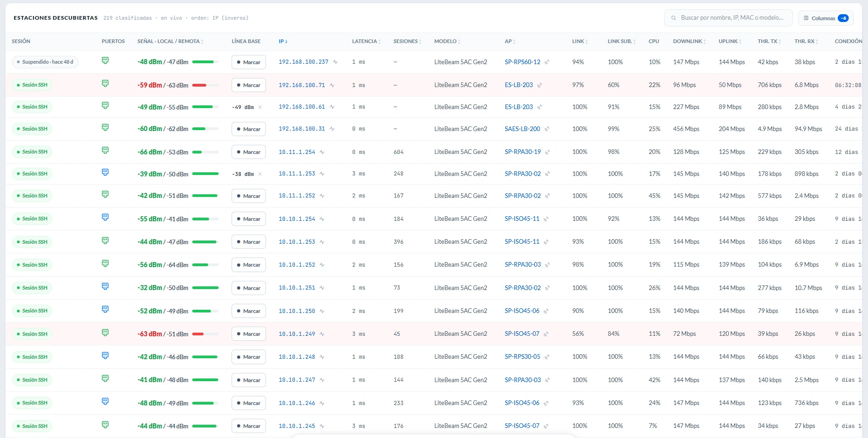Sort by the Thr. TX column
This screenshot has width=868, height=438.
(x=769, y=41)
